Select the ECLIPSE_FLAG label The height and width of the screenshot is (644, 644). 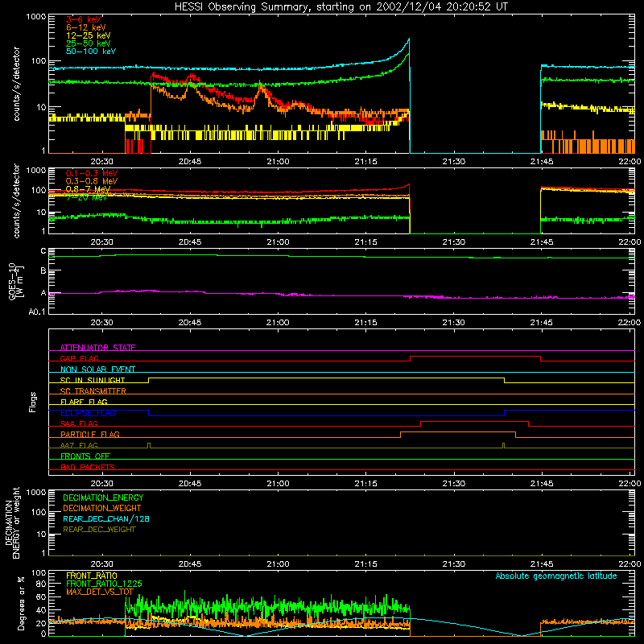pos(88,413)
